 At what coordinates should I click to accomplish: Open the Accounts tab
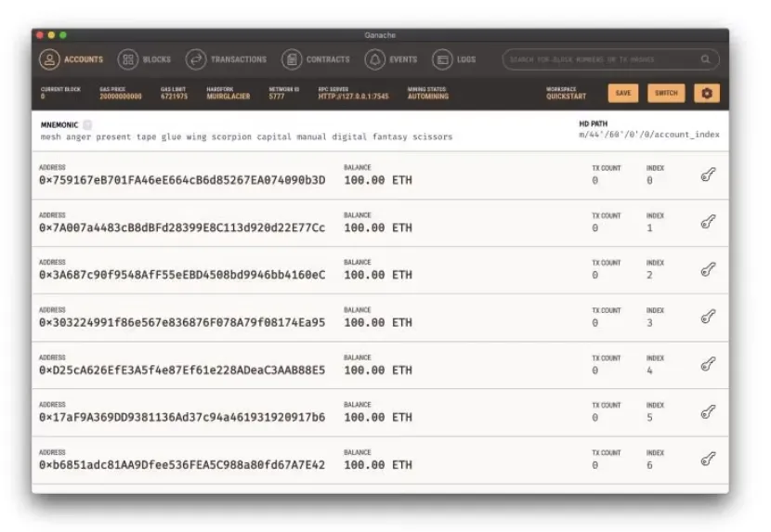click(x=72, y=59)
